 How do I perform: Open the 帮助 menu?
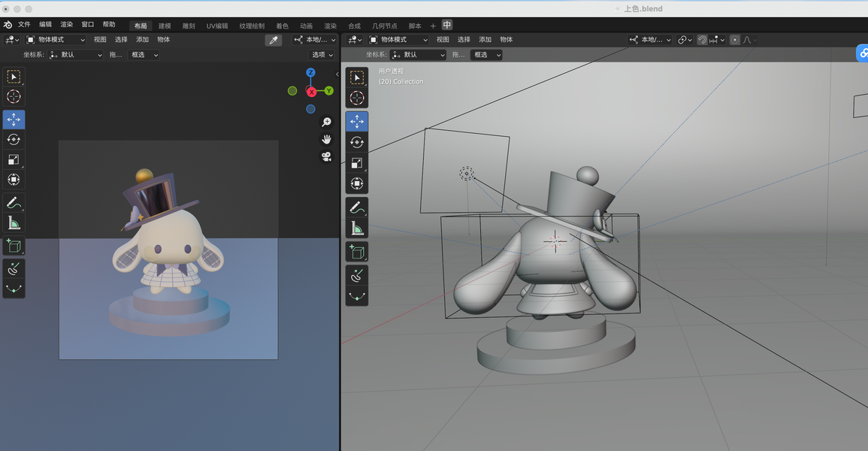[x=109, y=24]
